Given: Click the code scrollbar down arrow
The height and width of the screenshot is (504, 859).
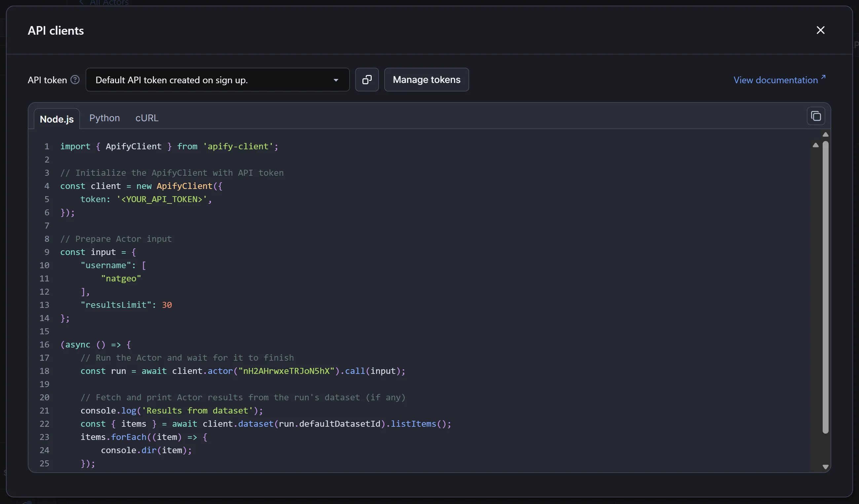Looking at the screenshot, I should point(826,467).
